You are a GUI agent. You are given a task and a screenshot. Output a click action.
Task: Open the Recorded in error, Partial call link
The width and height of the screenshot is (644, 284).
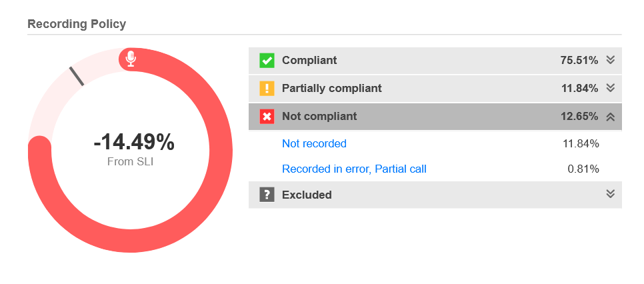(x=354, y=169)
